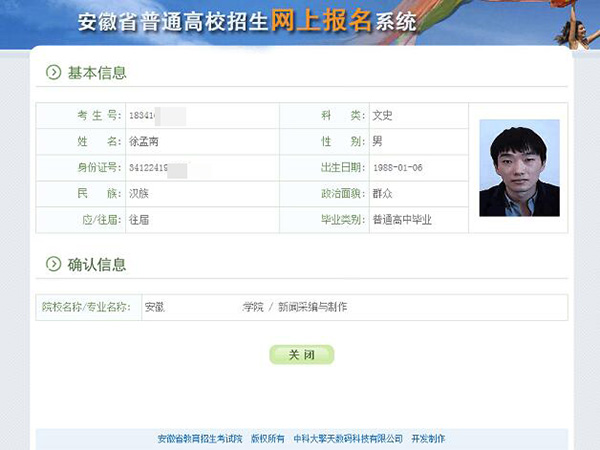Click the political status value 群众
Screen dimensions: 600x450
[x=382, y=194]
